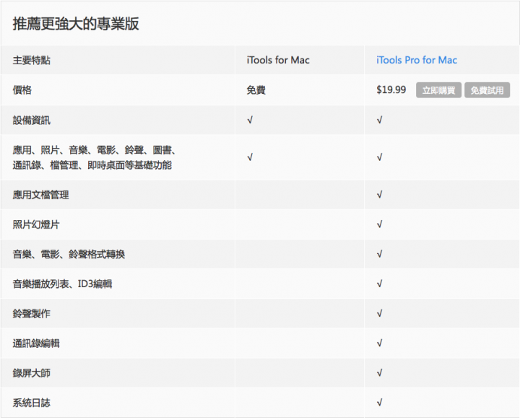Click the 通訊錄編輯 row label
Image resolution: width=520 pixels, height=420 pixels.
click(x=36, y=343)
